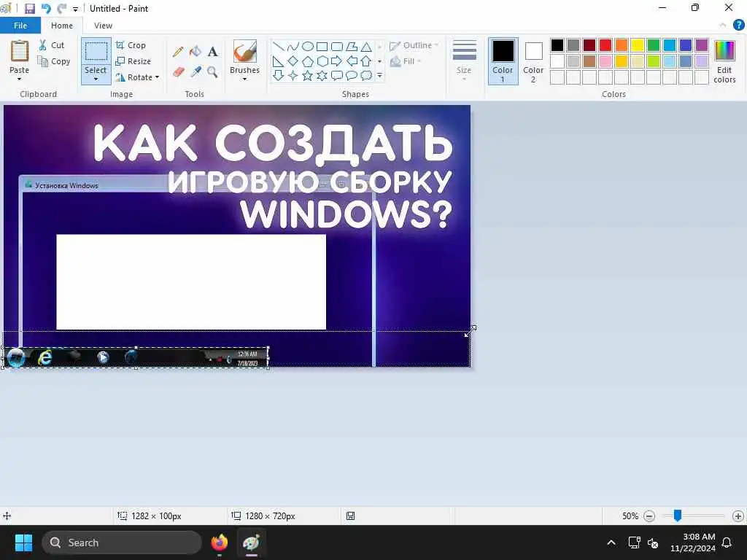Click the Edit colors button
This screenshot has width=747, height=560.
tap(724, 61)
